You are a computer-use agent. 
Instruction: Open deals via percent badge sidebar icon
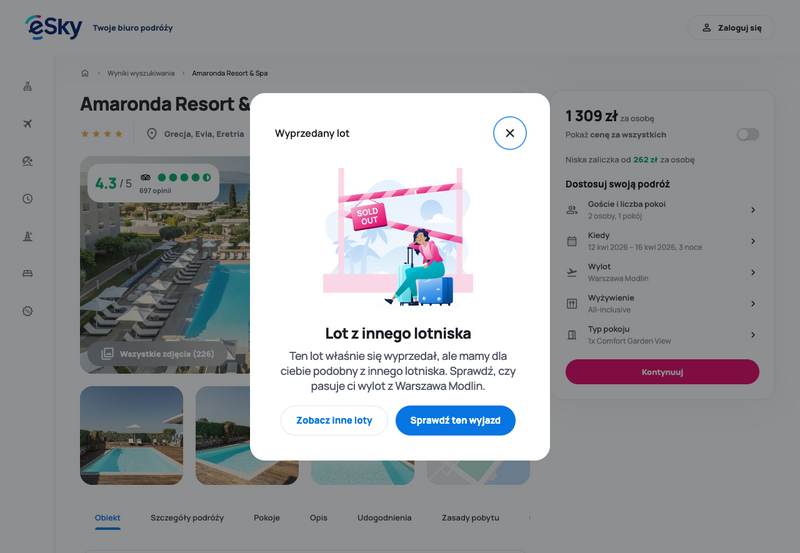point(28,311)
